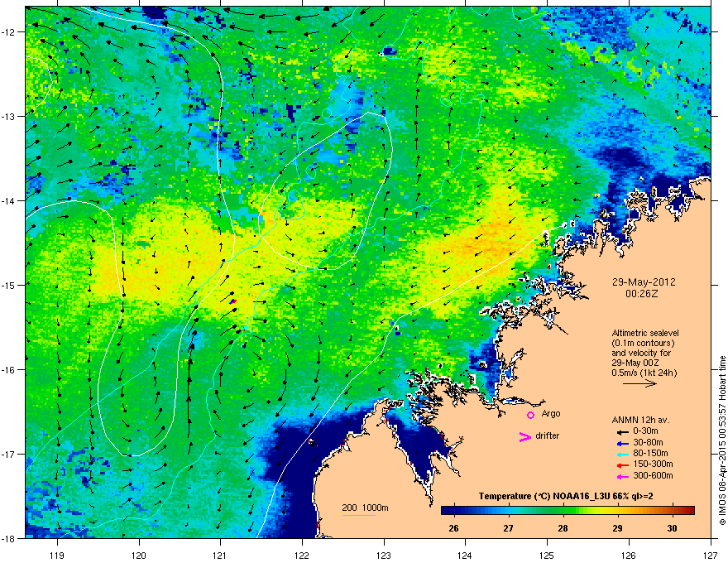Click the longitude axis label '123'
This screenshot has width=728, height=563.
[384, 555]
